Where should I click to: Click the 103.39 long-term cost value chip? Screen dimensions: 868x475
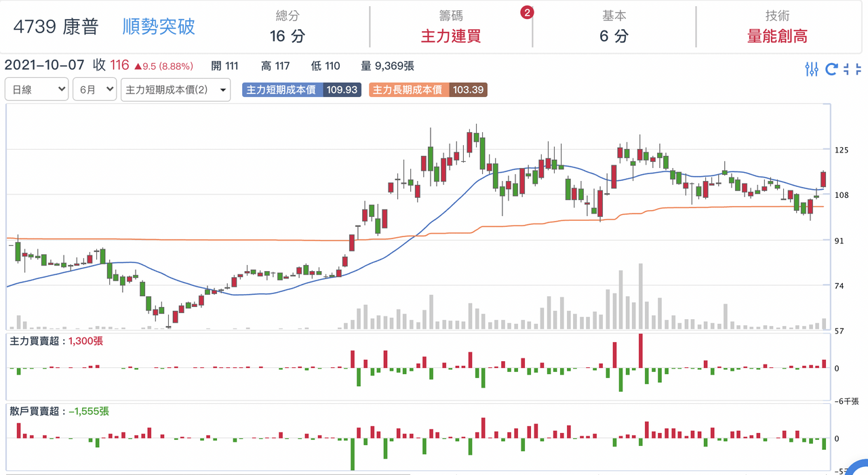pyautogui.click(x=468, y=89)
